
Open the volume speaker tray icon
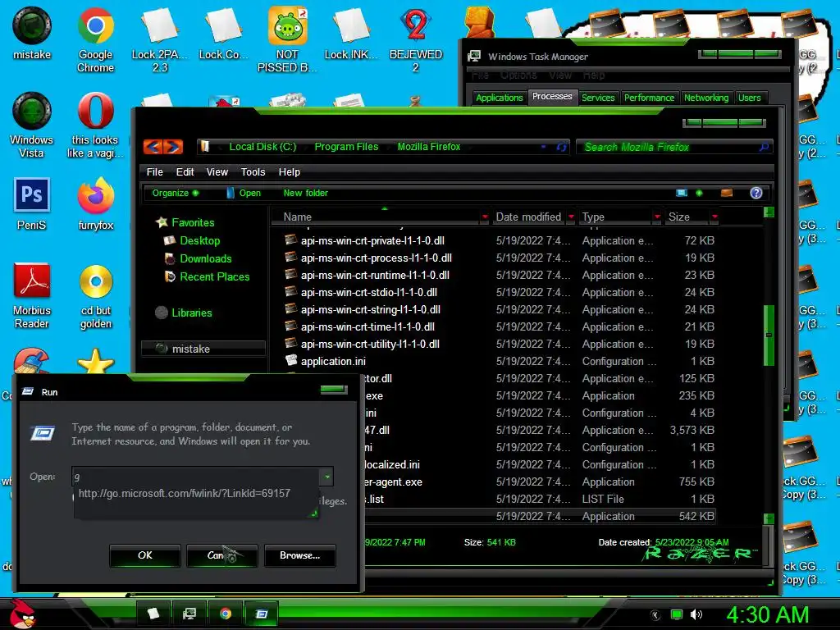pos(696,614)
